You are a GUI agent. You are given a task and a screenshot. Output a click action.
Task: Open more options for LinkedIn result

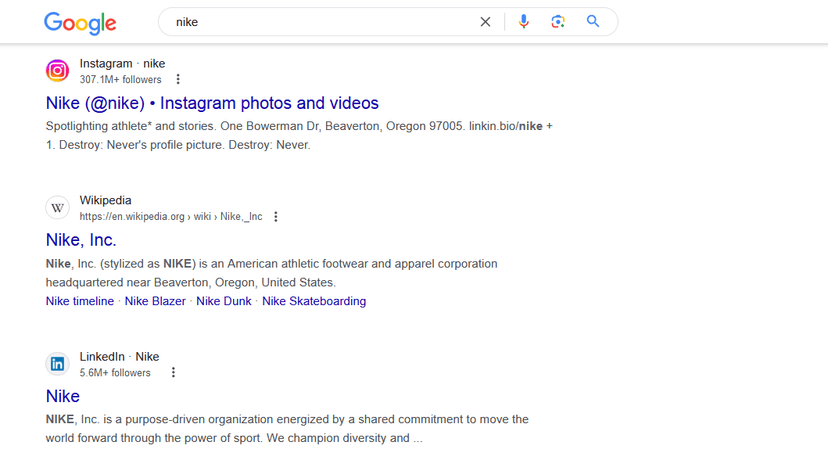click(173, 373)
